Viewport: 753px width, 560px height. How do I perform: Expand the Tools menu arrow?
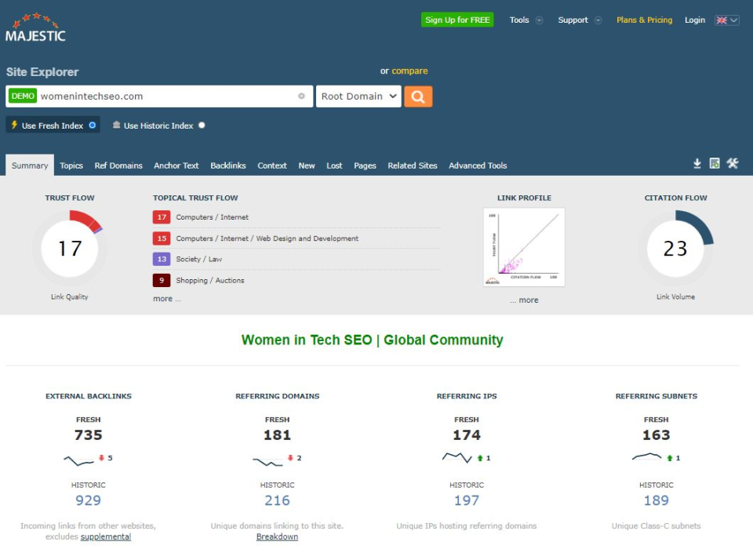point(540,20)
